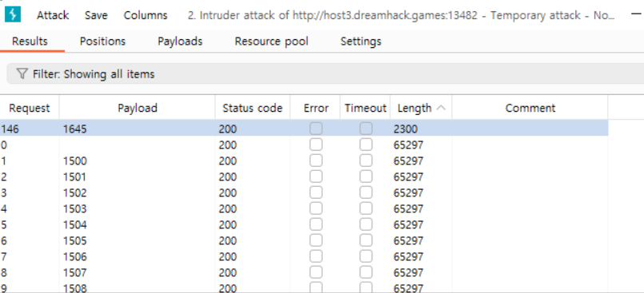644x293 pixels.
Task: Toggle Timeout checkbox for payload 1501
Action: (365, 177)
